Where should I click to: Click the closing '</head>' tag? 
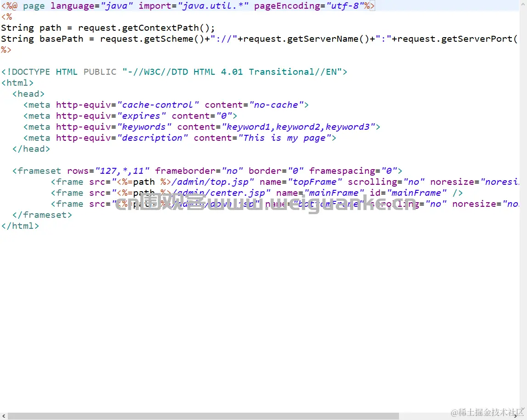tap(31, 149)
